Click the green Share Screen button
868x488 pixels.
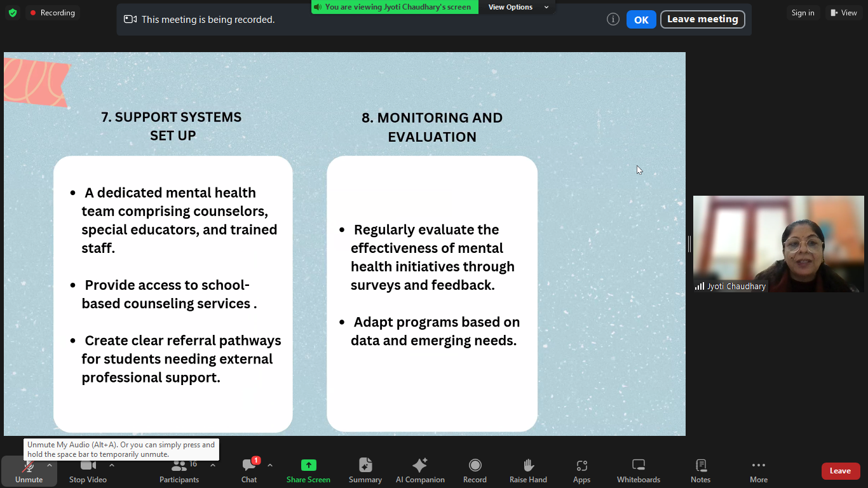point(308,471)
